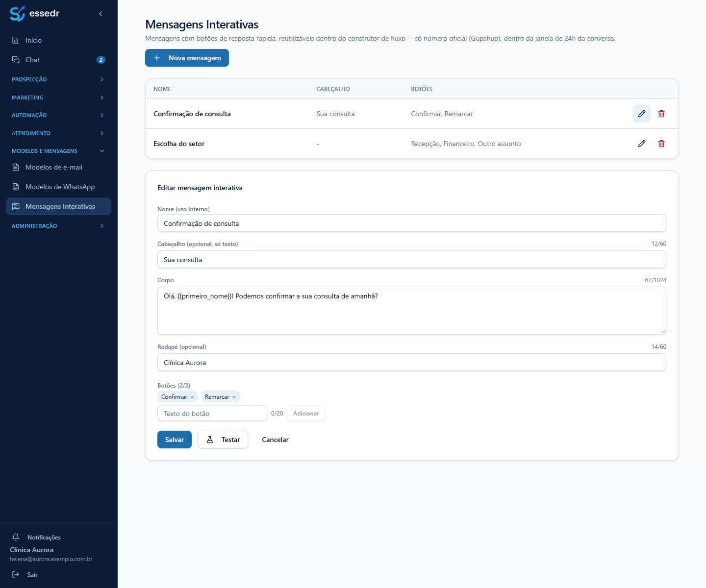
Task: Log out with the Sair icon
Action: click(x=16, y=574)
